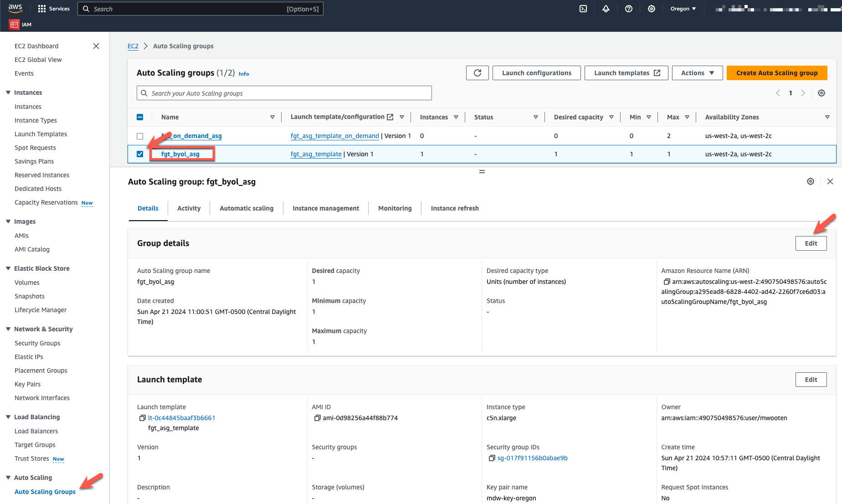Open the Automatic scaling tab
842x504 pixels.
[246, 208]
